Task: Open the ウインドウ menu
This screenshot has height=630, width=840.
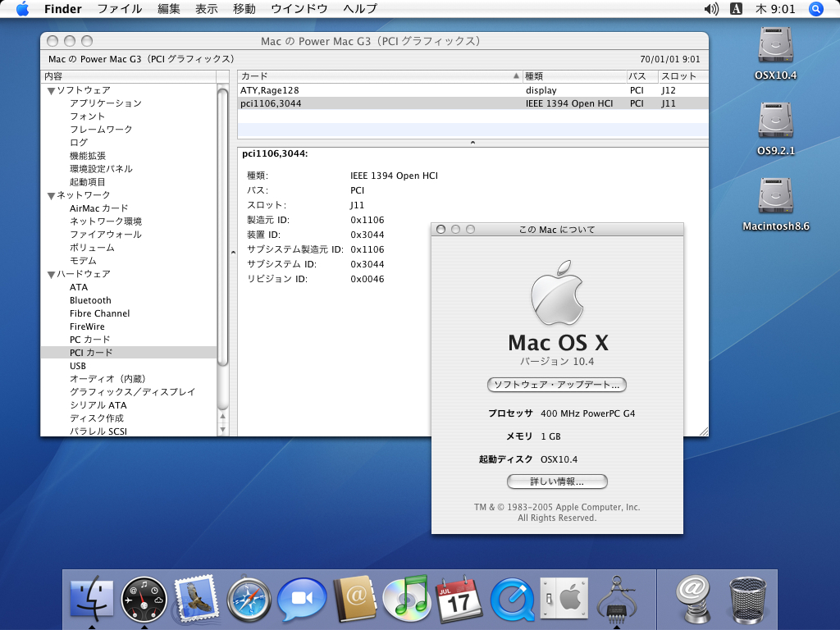Action: [x=299, y=9]
